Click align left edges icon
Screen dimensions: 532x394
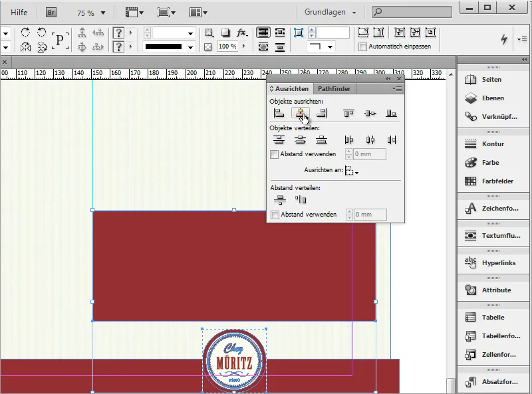pos(279,113)
